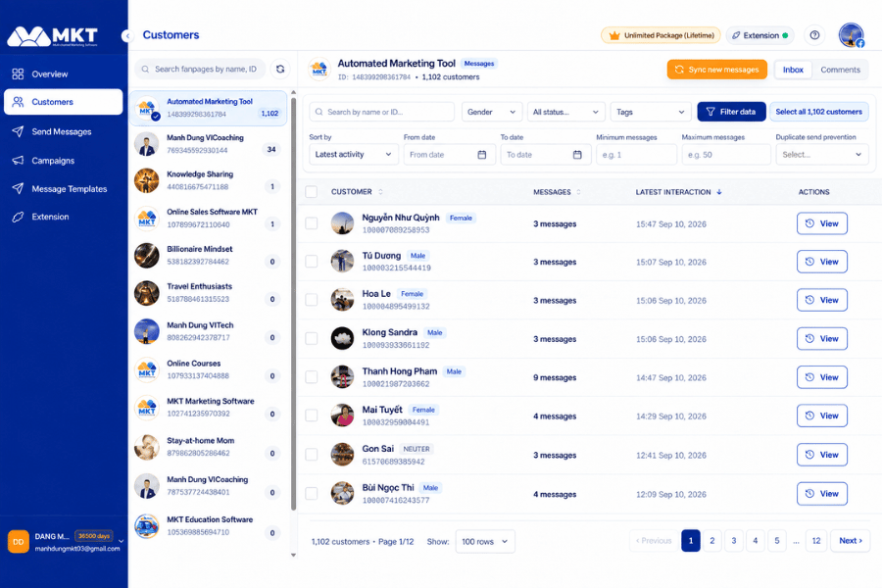Open From date calendar icon
Viewport: 882px width, 588px height.
point(482,155)
